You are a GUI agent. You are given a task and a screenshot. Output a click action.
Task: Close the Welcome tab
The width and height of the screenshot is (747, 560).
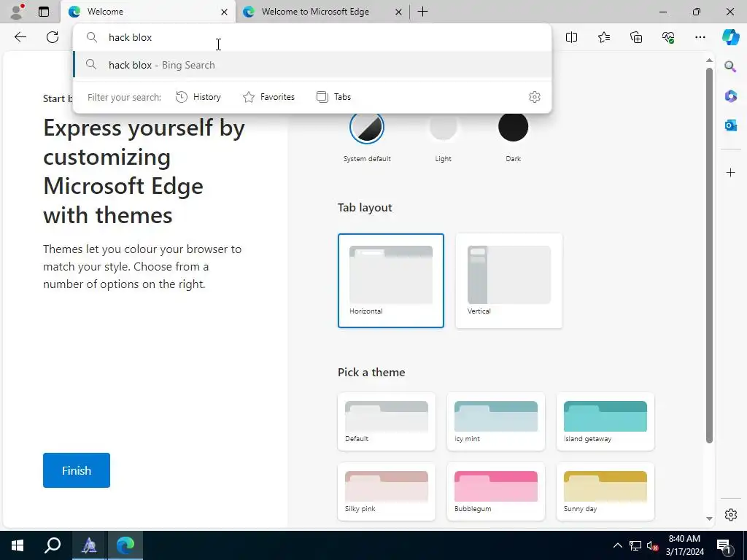[224, 12]
